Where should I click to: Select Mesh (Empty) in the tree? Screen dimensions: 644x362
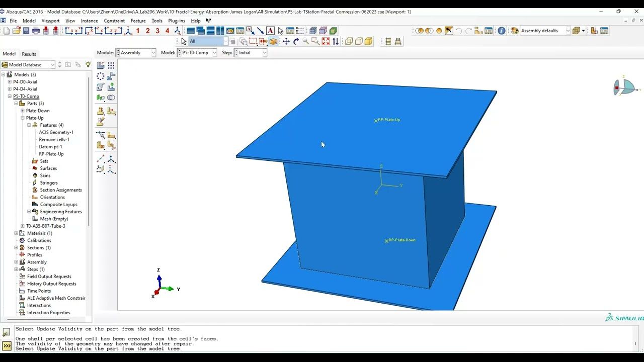pyautogui.click(x=54, y=219)
